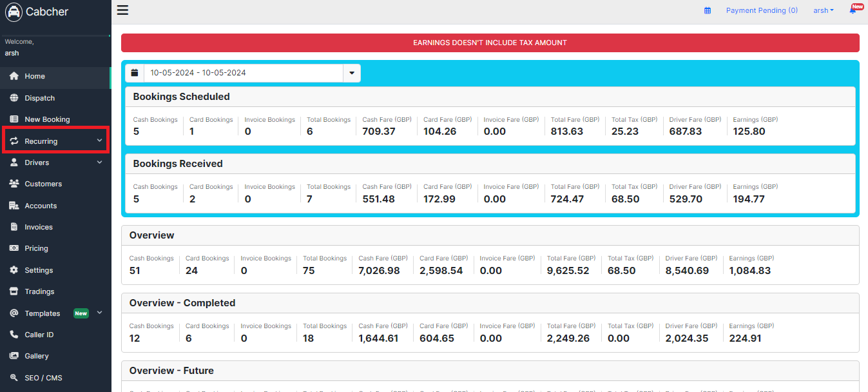Click Welcome arsh text in sidebar

coord(19,47)
